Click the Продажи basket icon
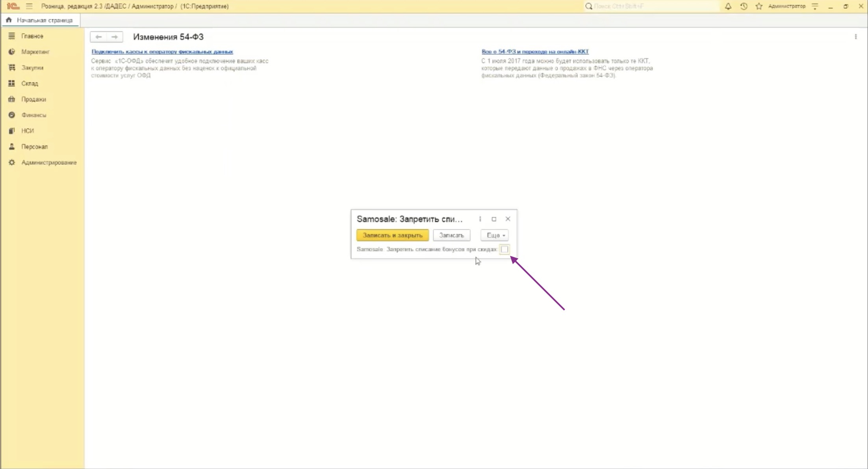This screenshot has width=868, height=469. (x=12, y=99)
